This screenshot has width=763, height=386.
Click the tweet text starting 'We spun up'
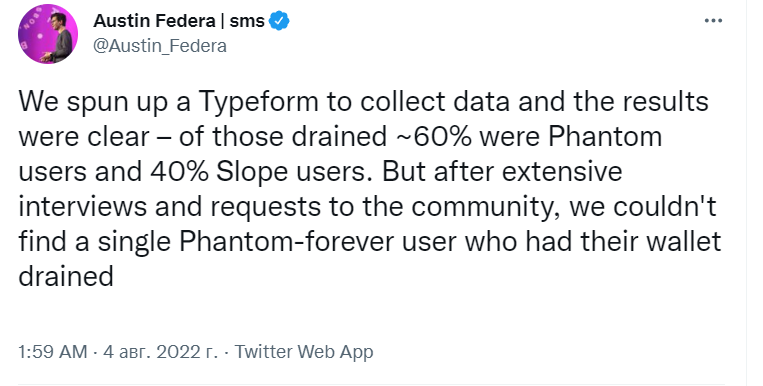tap(370, 189)
